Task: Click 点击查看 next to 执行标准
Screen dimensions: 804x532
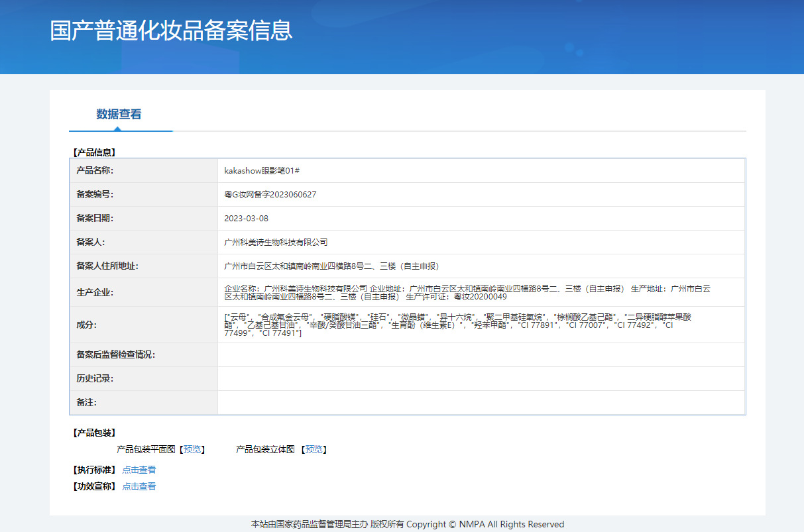Action: [139, 470]
